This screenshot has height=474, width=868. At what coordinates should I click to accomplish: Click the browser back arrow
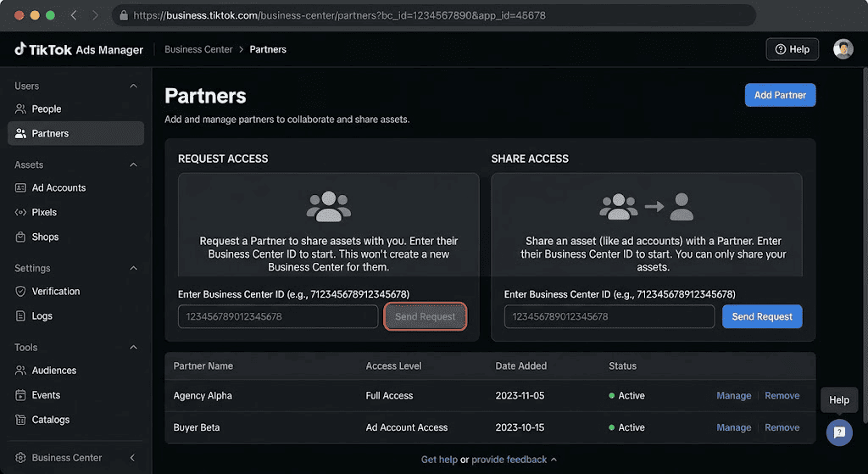pos(74,15)
